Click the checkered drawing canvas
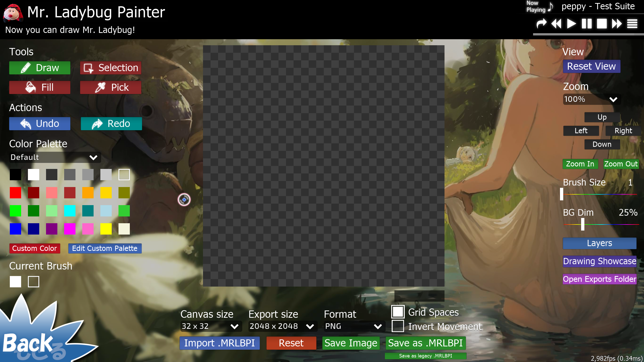 [x=324, y=166]
